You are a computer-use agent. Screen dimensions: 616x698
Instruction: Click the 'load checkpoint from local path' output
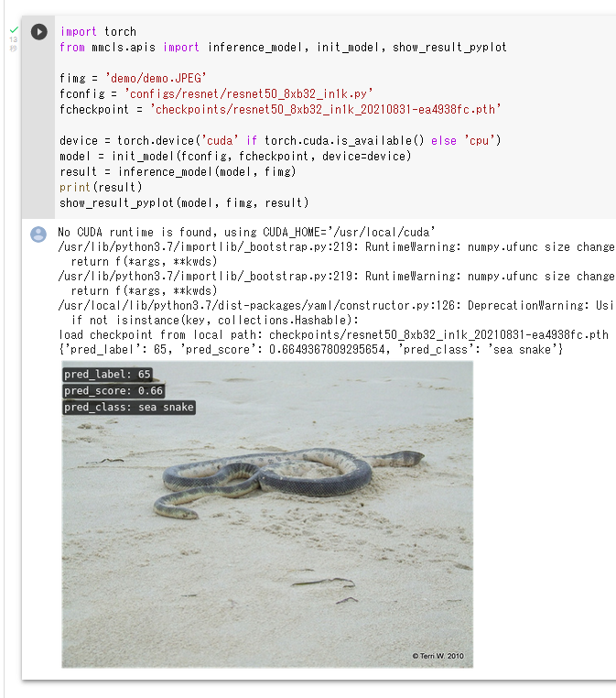pyautogui.click(x=333, y=334)
